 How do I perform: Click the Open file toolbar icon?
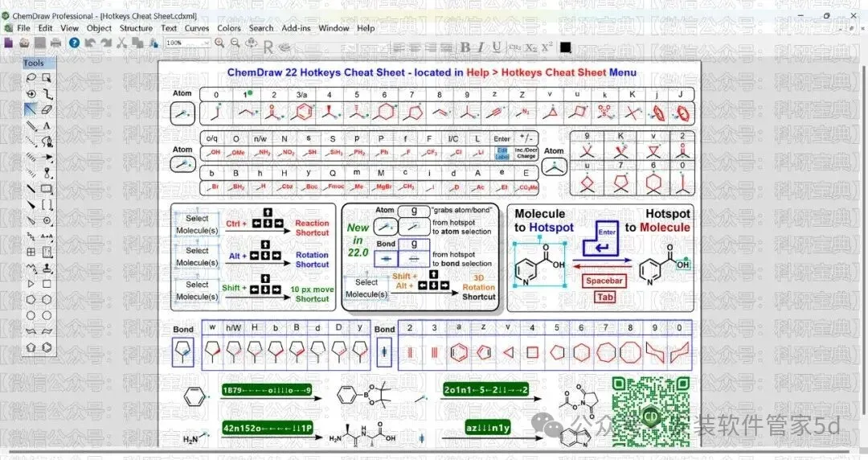24,43
